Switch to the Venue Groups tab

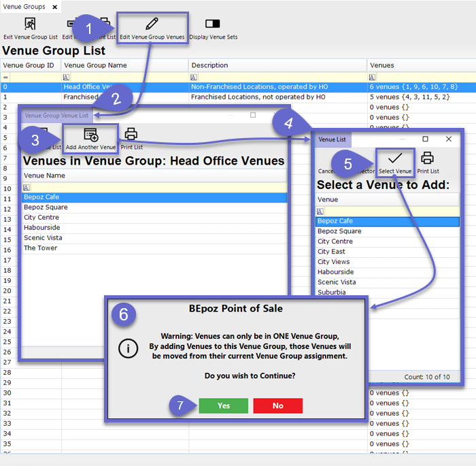[x=24, y=7]
